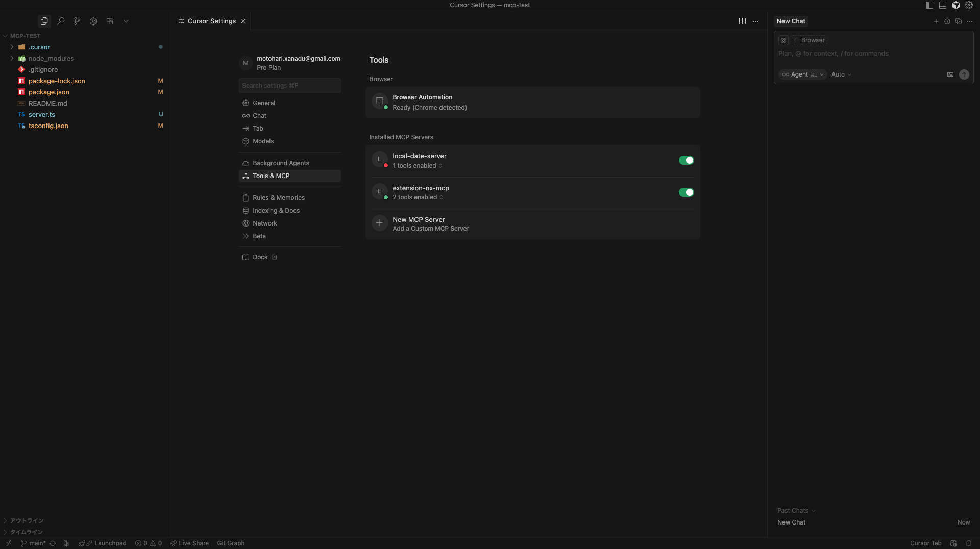Select Rules & Memories settings section

(278, 198)
